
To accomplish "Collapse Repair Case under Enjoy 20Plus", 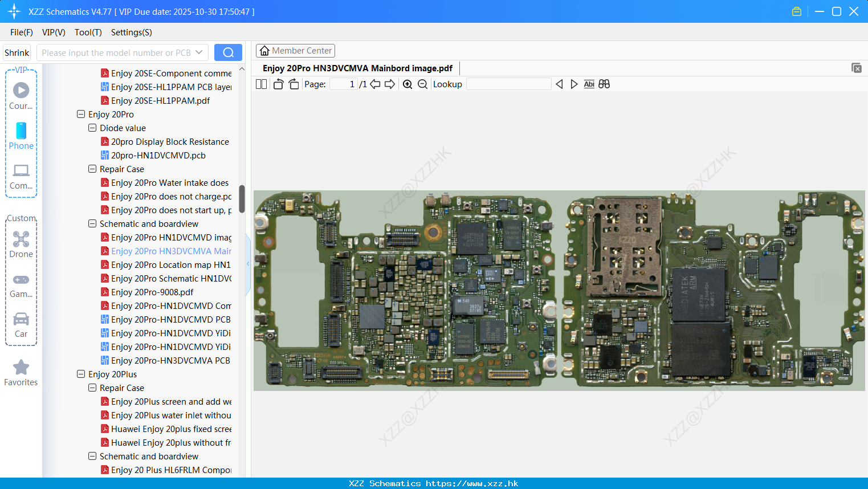I will [x=92, y=388].
